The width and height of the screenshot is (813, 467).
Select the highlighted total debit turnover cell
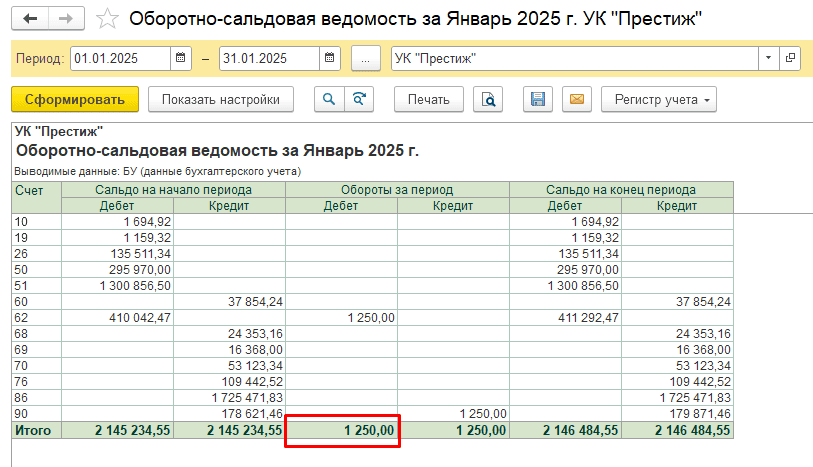coord(342,431)
